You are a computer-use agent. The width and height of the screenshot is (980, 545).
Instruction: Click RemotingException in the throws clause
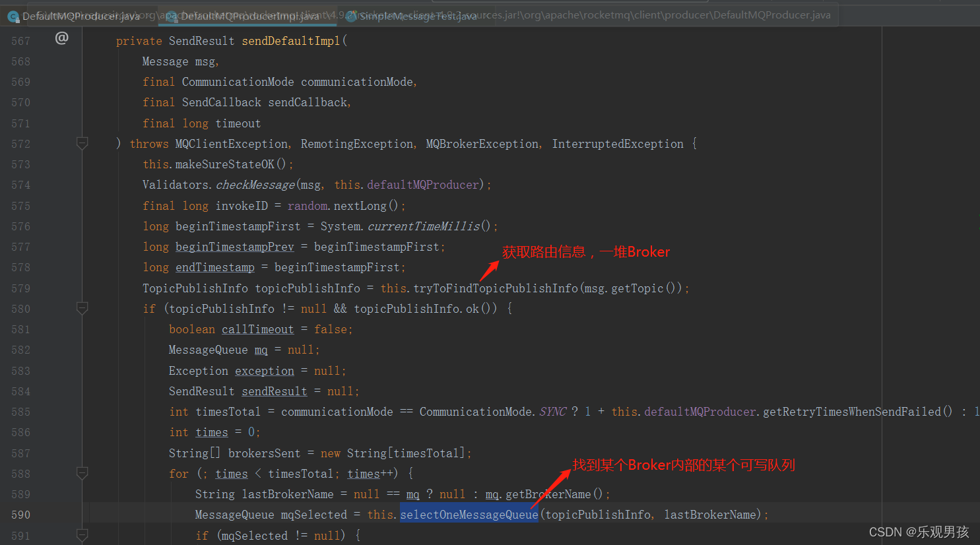click(357, 144)
